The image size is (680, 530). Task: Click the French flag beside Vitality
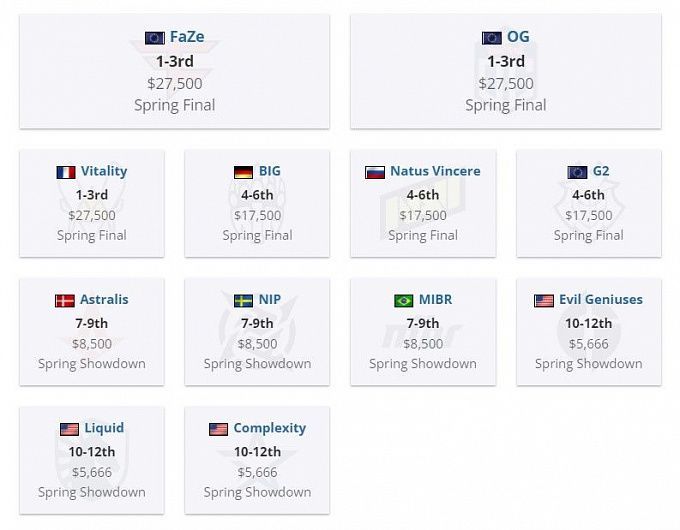66,172
